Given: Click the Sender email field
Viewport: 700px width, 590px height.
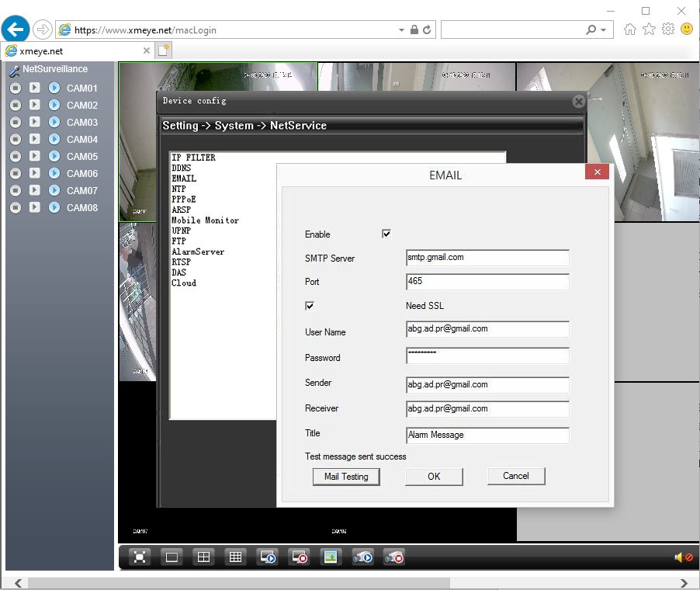Looking at the screenshot, I should [x=487, y=384].
